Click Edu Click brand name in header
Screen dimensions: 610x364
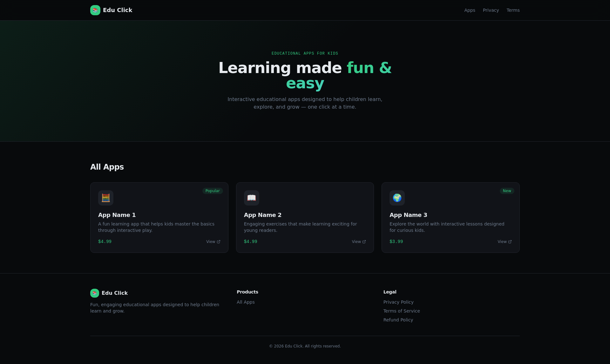pyautogui.click(x=118, y=10)
